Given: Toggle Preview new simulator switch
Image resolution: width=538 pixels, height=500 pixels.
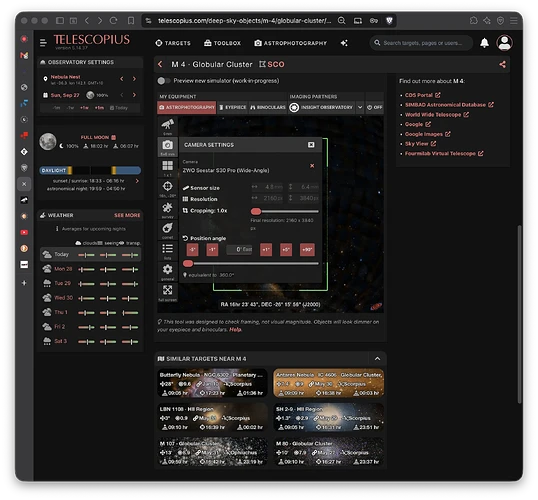Looking at the screenshot, I should pyautogui.click(x=164, y=81).
